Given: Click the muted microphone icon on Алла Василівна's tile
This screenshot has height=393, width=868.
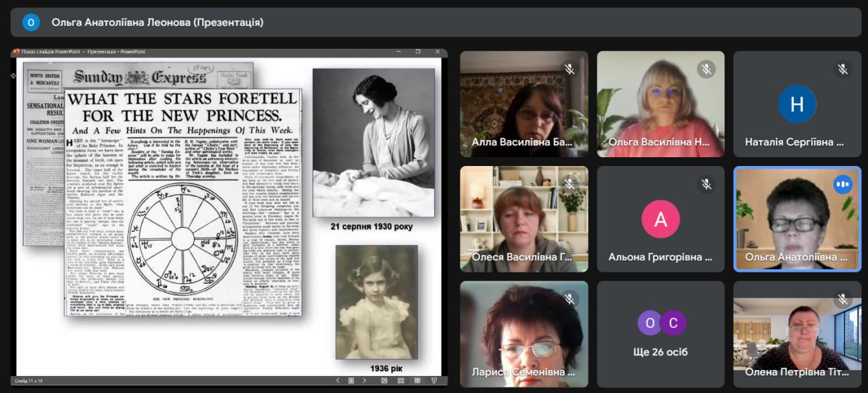Looking at the screenshot, I should click(570, 69).
